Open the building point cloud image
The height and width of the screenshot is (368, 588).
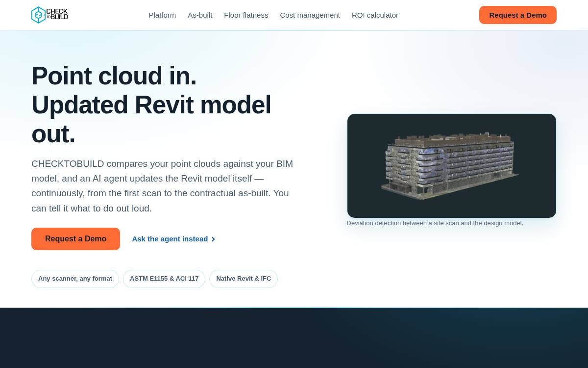[x=452, y=166]
